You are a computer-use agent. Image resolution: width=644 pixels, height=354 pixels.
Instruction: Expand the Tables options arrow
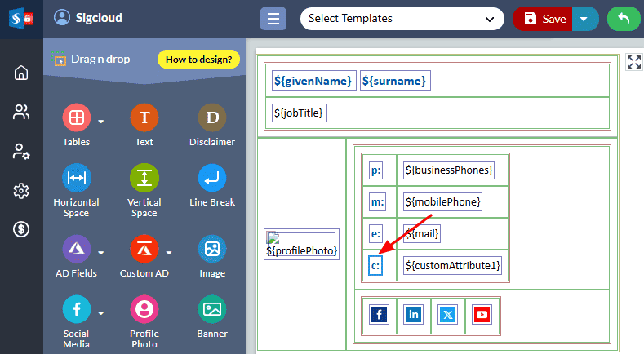(101, 122)
